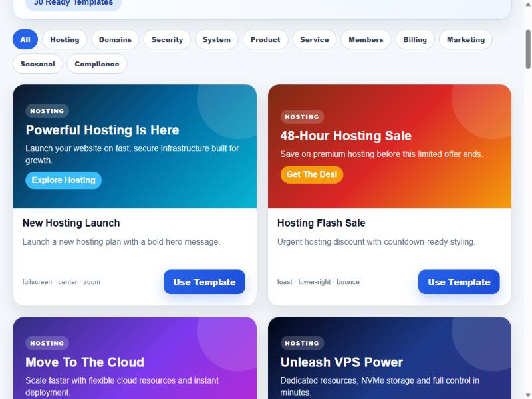The height and width of the screenshot is (399, 532).
Task: Open Move To The Cloud preview
Action: [135, 358]
